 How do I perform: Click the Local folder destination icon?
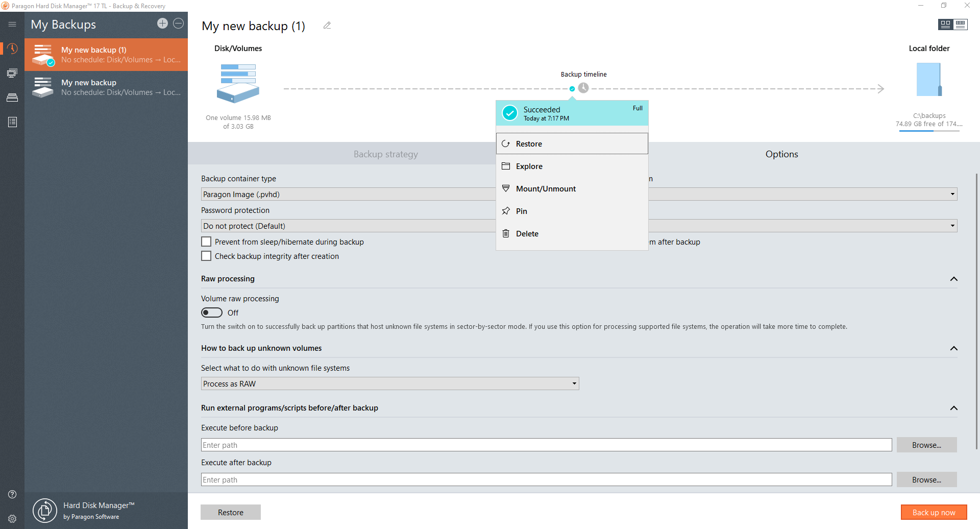929,80
